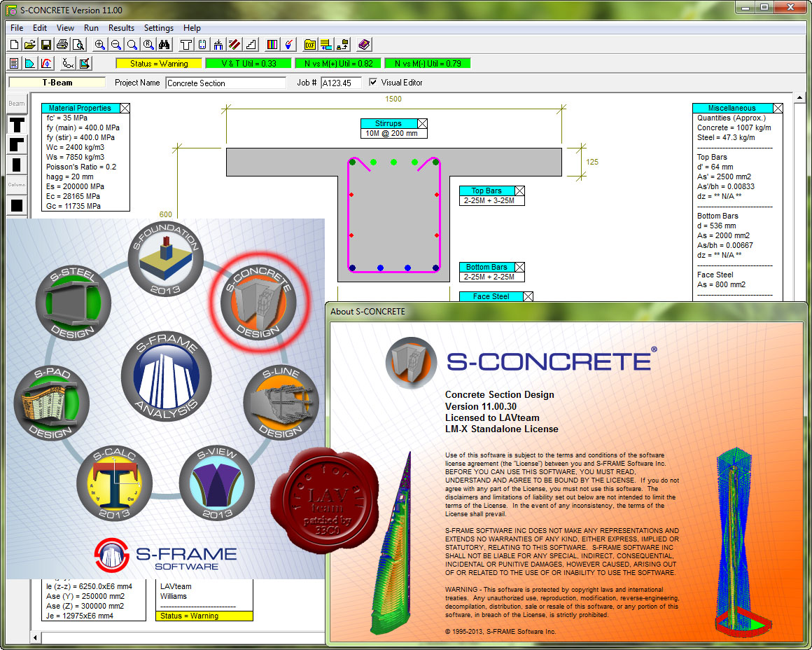Click the Project Name input field
The height and width of the screenshot is (650, 812).
pos(226,83)
